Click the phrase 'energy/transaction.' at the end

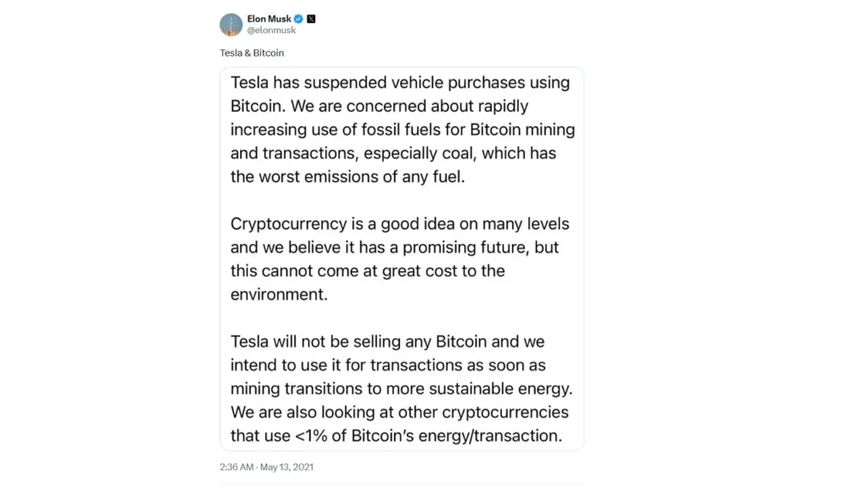[x=491, y=436]
